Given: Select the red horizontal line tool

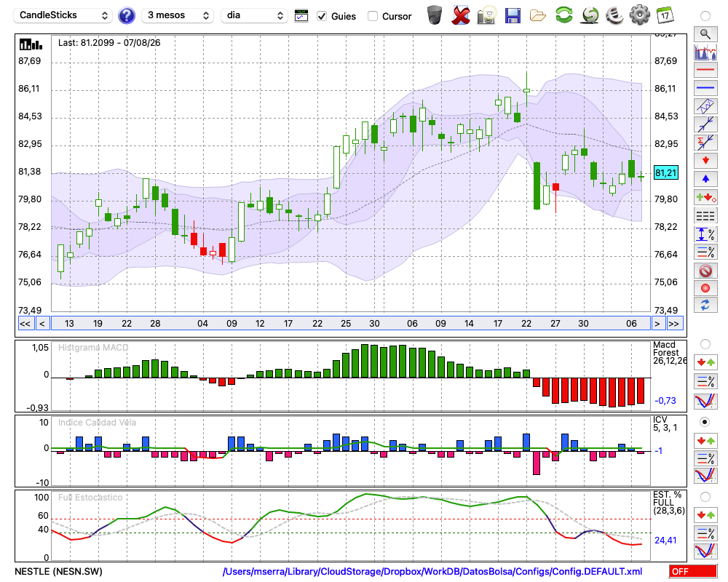Looking at the screenshot, I should click(x=705, y=70).
